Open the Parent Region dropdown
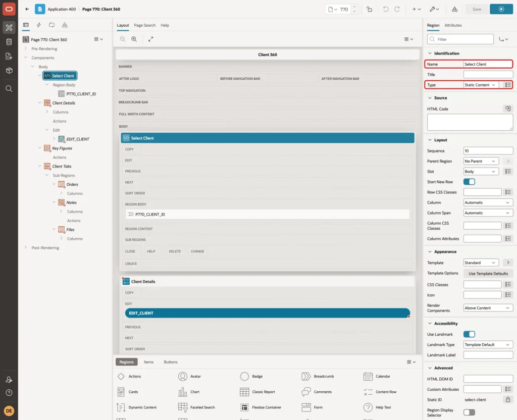 (x=481, y=161)
